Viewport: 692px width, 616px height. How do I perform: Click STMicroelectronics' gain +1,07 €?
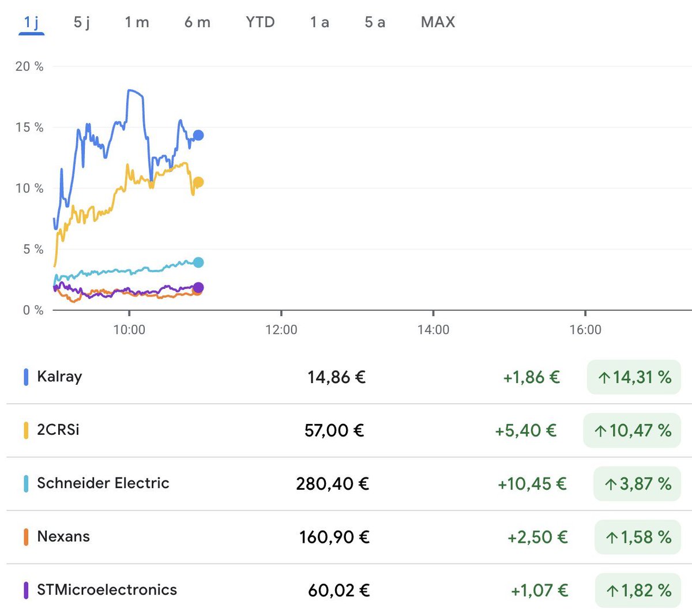pos(540,590)
